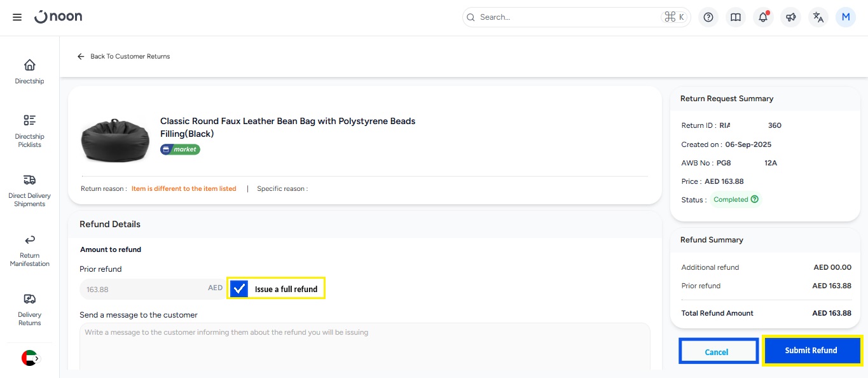
Task: Click the noon logo
Action: (x=59, y=17)
